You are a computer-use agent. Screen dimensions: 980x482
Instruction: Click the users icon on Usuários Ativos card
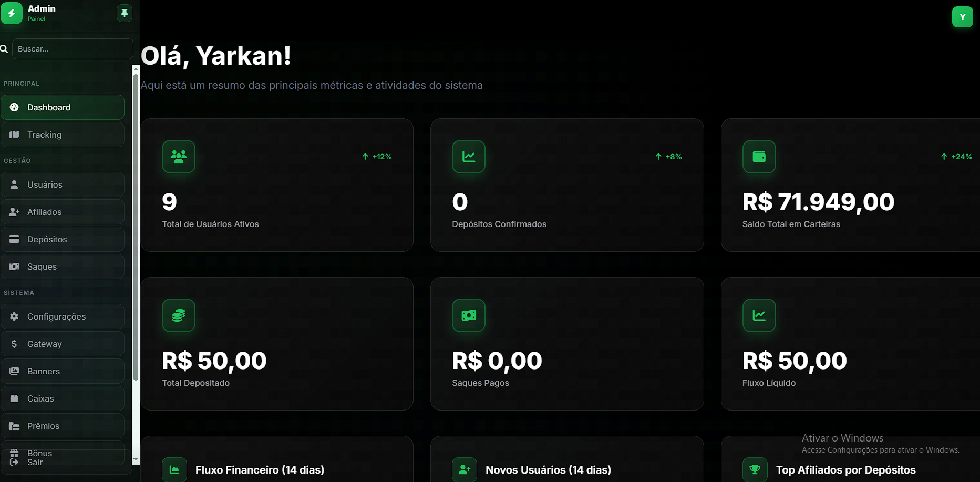point(179,157)
